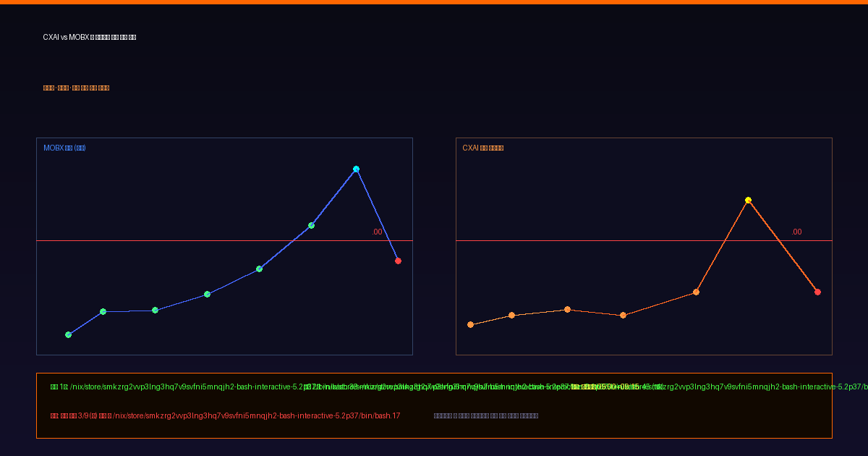The width and height of the screenshot is (868, 456).
Task: Click the grey note text in bottom box
Action: pos(486,415)
